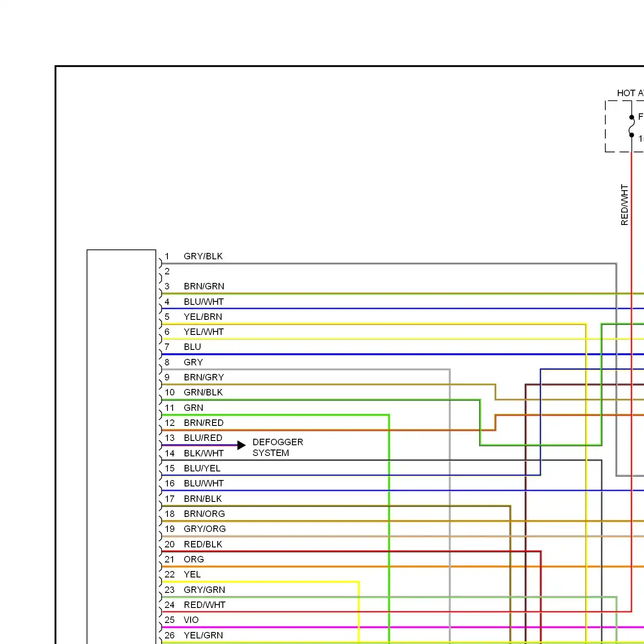Click the vertical RED/WHT wire label
This screenshot has width=644, height=644.
tap(624, 205)
